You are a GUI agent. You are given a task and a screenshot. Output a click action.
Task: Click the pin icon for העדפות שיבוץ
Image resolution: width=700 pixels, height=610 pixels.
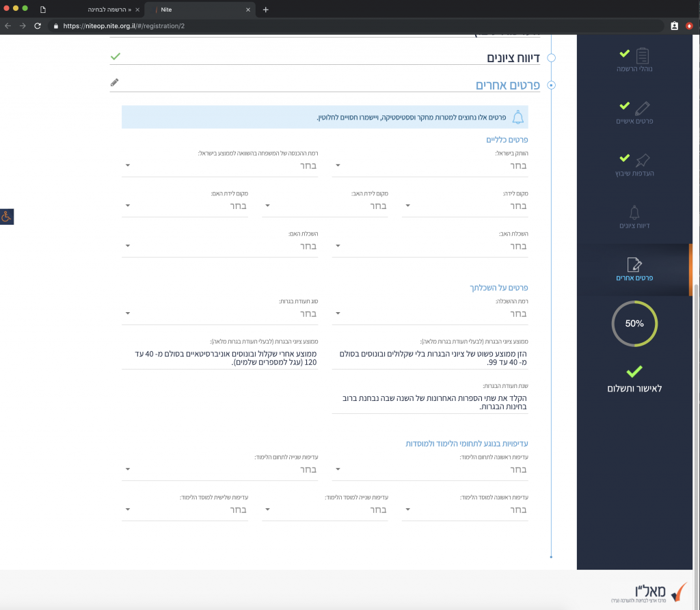click(x=642, y=161)
